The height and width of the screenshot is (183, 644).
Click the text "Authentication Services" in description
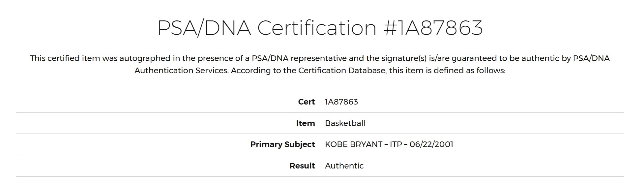click(181, 71)
